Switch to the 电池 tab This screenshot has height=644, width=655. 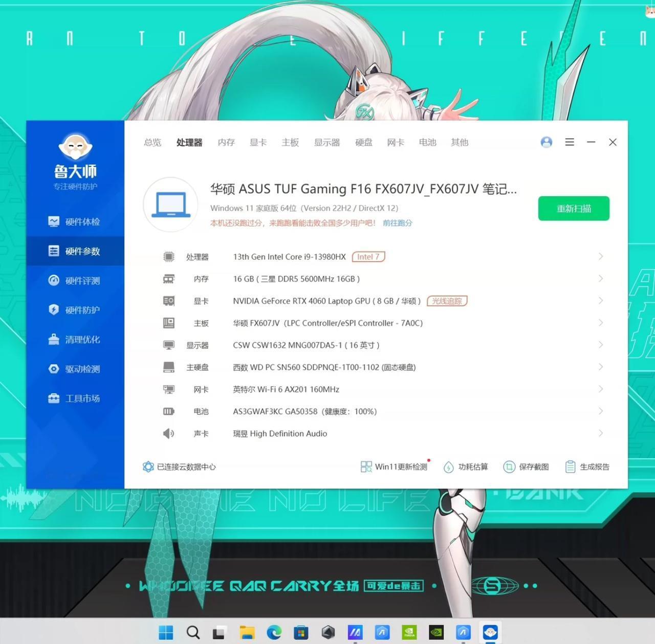pos(428,142)
